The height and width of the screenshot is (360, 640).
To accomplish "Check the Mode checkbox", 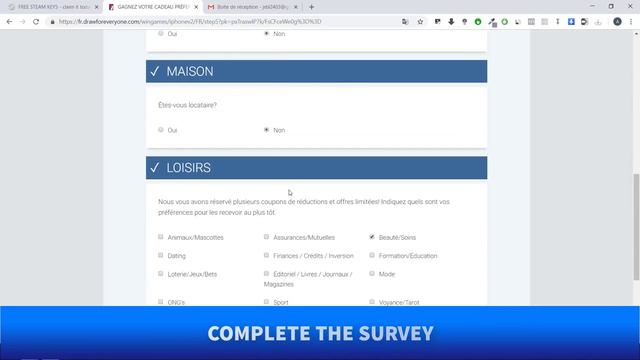I will (x=372, y=273).
